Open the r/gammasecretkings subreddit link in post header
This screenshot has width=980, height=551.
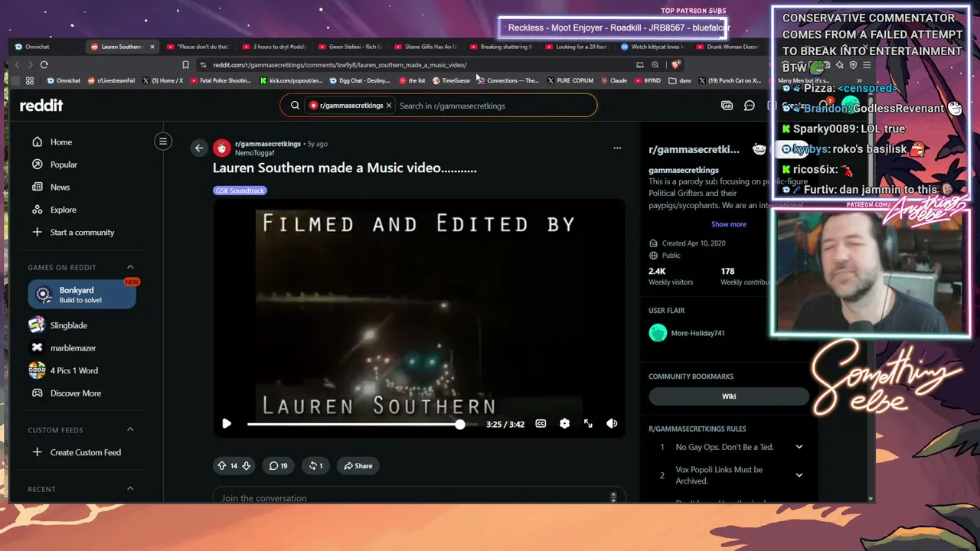pos(268,144)
